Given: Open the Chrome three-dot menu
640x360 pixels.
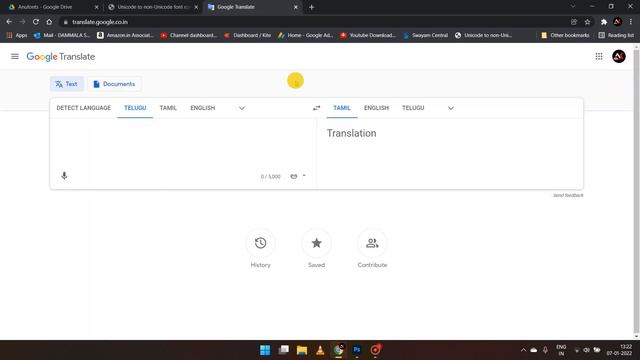Looking at the screenshot, I should pos(631,22).
